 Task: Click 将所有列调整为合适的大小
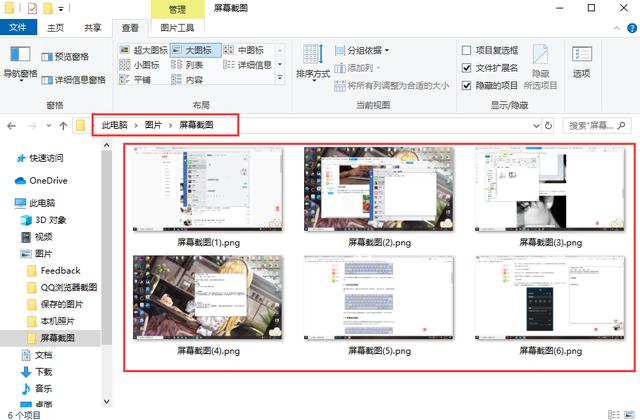pyautogui.click(x=392, y=85)
